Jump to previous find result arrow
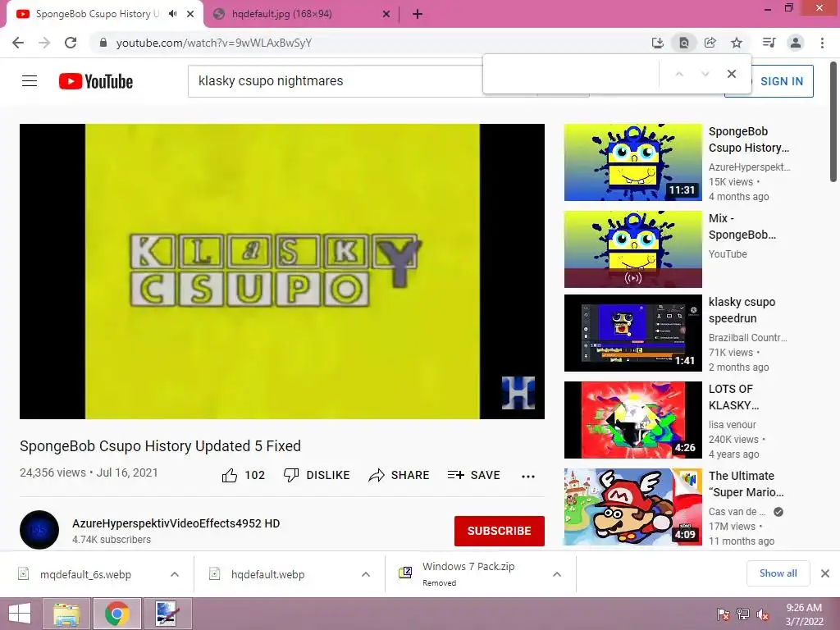Image resolution: width=840 pixels, height=630 pixels. coord(679,74)
